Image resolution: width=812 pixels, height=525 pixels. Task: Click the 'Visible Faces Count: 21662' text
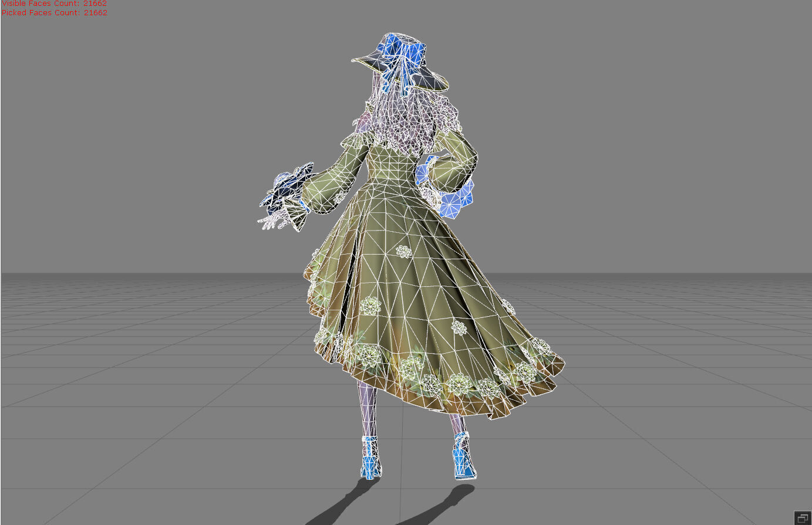click(54, 3)
